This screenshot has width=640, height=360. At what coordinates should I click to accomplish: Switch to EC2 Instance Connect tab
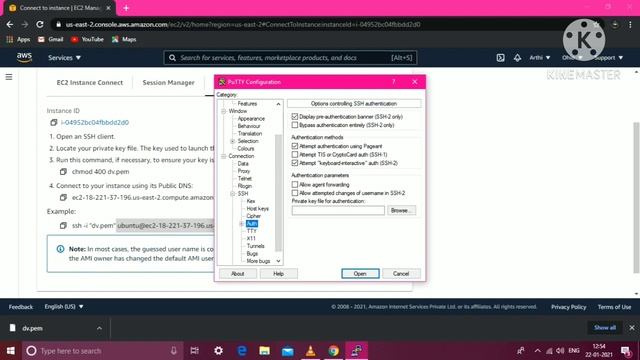[89, 82]
